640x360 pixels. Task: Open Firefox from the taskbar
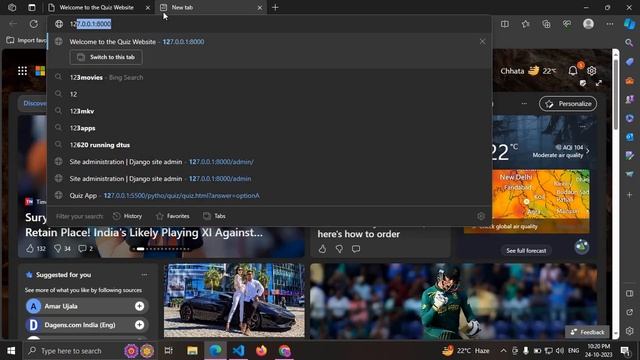coord(261,351)
